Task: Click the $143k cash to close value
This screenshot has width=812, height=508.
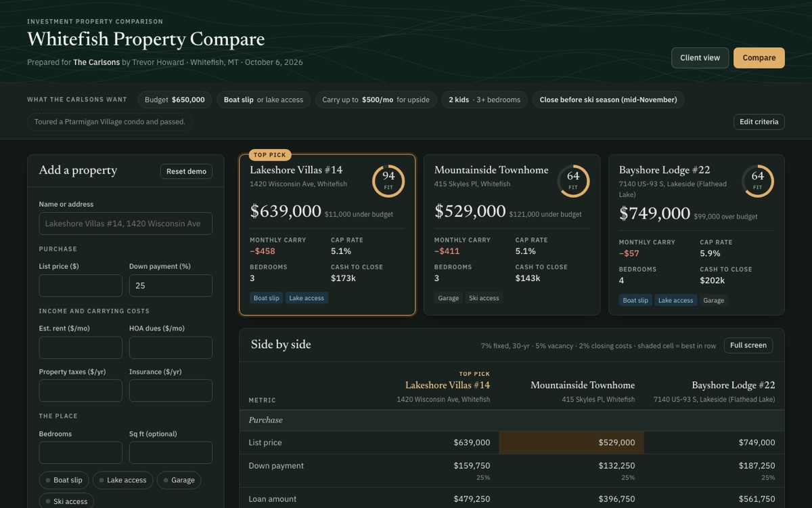Action: pyautogui.click(x=528, y=278)
